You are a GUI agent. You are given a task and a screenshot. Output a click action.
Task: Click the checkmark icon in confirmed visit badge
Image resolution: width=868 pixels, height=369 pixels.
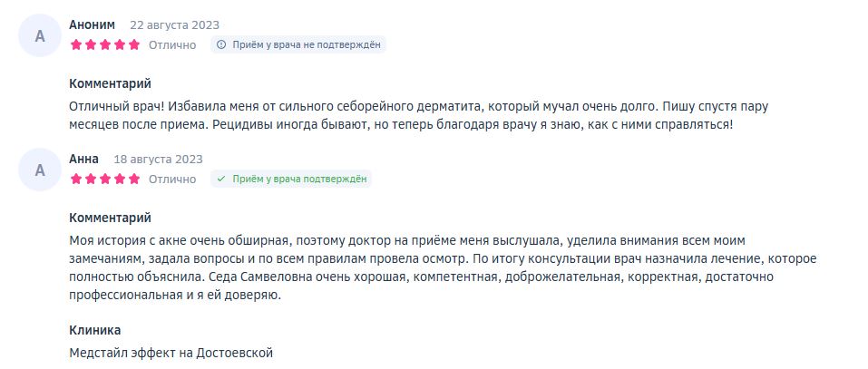[x=221, y=179]
